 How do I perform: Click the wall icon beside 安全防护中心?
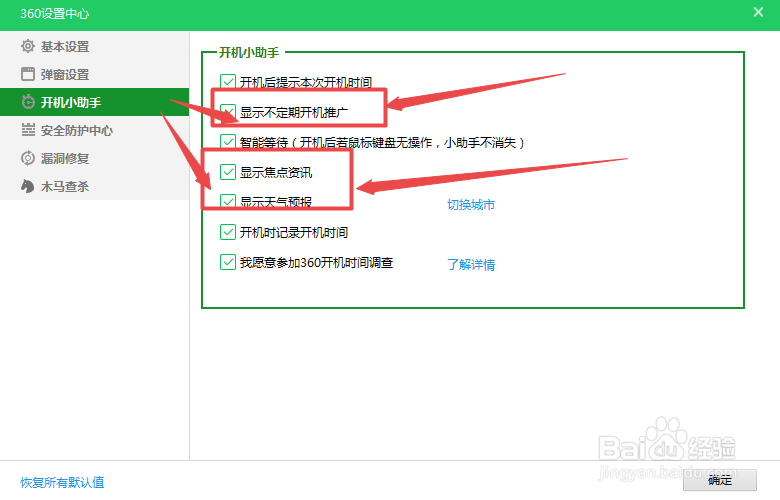pyautogui.click(x=28, y=130)
